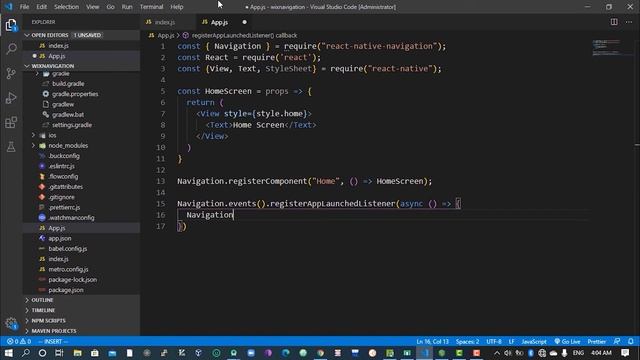Open Cortana from the taskbar
Image resolution: width=640 pixels, height=360 pixels.
42,353
